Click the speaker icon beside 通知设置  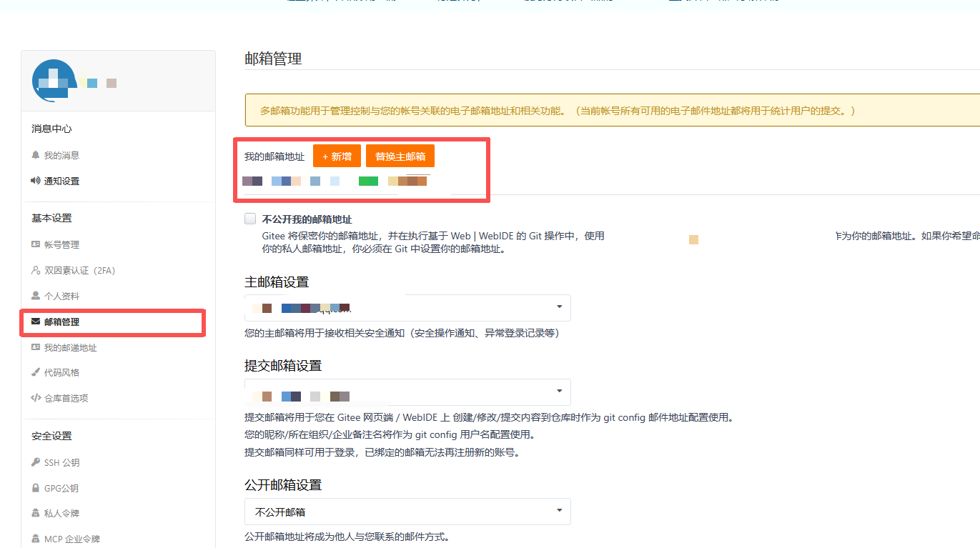36,181
